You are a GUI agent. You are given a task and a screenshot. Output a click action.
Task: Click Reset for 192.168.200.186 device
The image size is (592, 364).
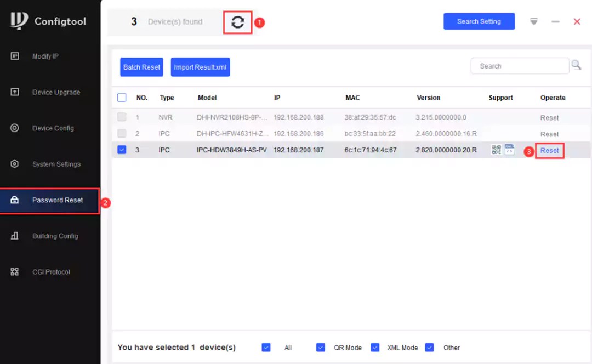[549, 134]
